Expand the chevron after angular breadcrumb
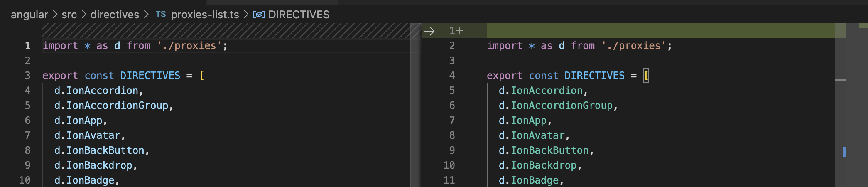The image size is (868, 187). (55, 15)
